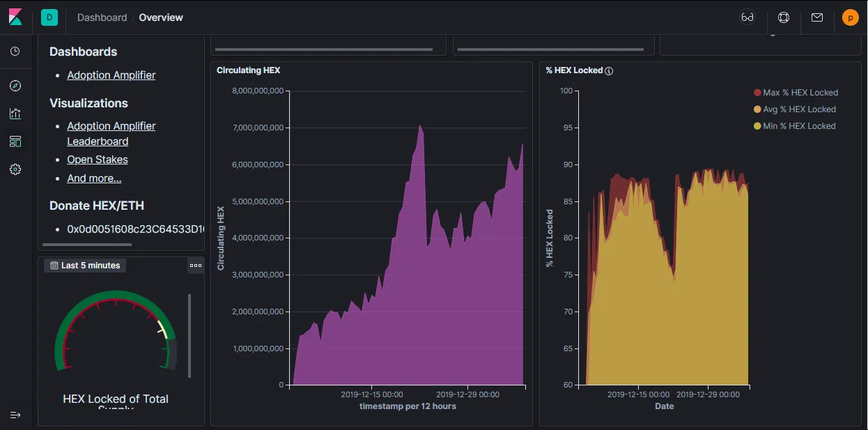868x430 pixels.
Task: Click scrollbar in top middle panel
Action: pyautogui.click(x=324, y=49)
